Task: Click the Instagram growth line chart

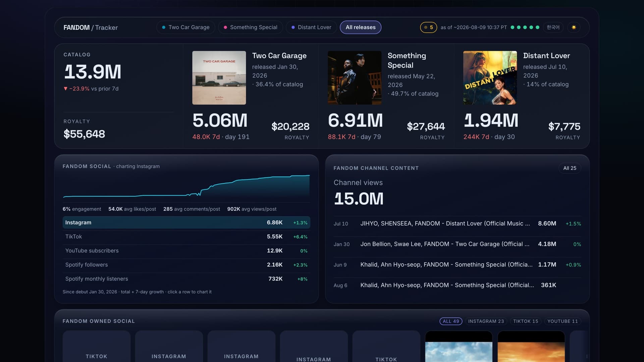Action: [186, 187]
